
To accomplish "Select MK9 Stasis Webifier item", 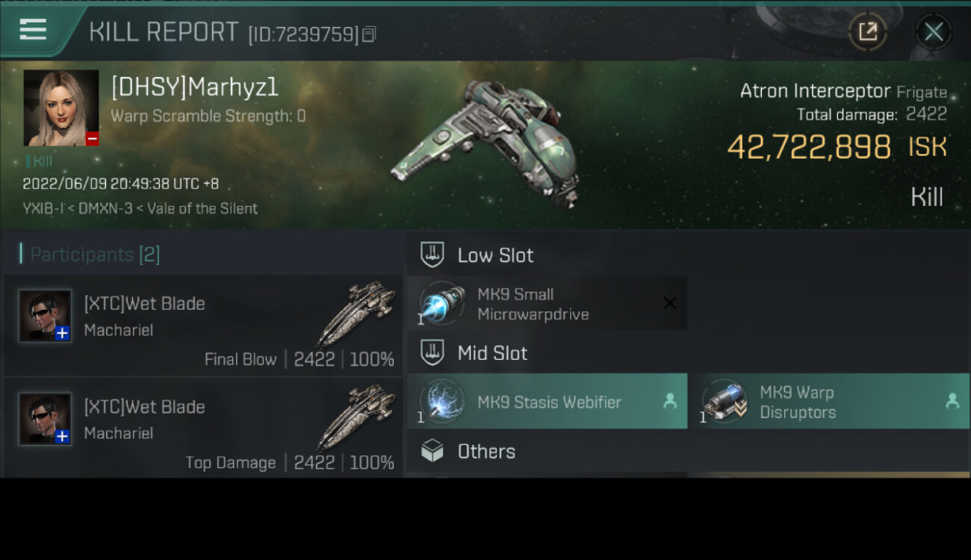I will tap(547, 402).
